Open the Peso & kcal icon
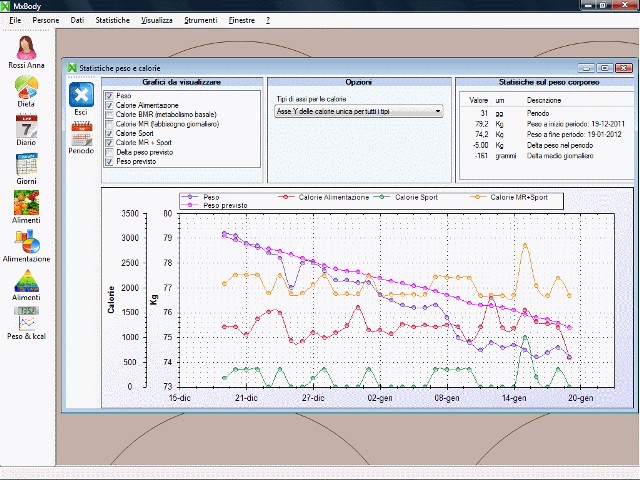Image resolution: width=640 pixels, height=480 pixels. tap(26, 319)
